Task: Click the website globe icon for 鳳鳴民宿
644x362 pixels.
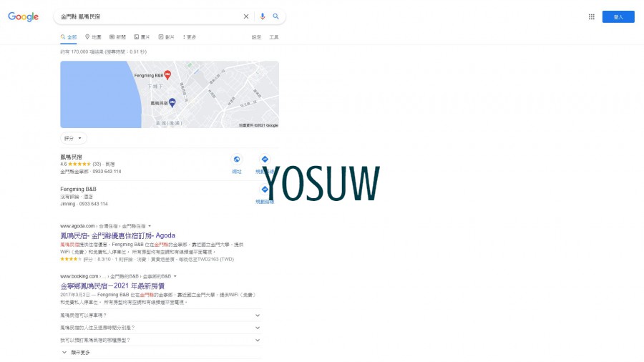Action: click(x=237, y=160)
